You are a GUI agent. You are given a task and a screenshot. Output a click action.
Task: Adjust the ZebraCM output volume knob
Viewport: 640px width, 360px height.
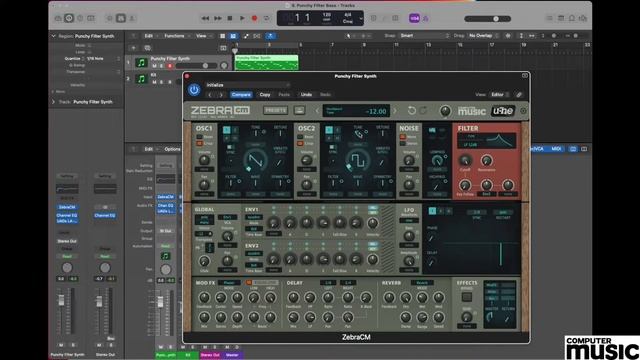pos(445,111)
